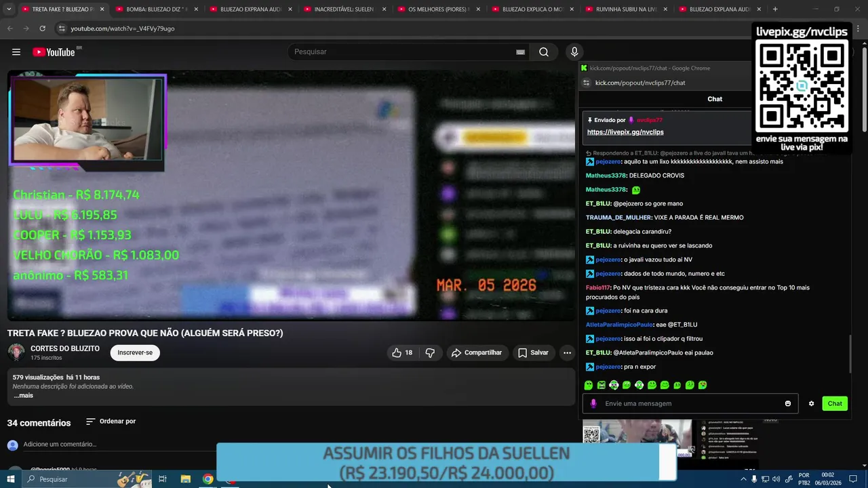The image size is (868, 488).
Task: Click the video player frame
Action: point(291,195)
